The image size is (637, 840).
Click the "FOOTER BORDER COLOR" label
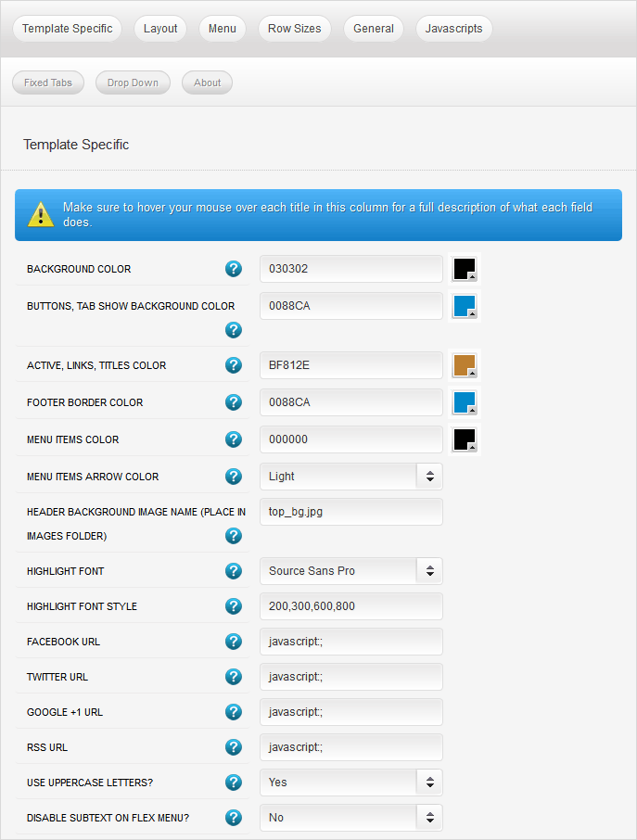[x=84, y=402]
